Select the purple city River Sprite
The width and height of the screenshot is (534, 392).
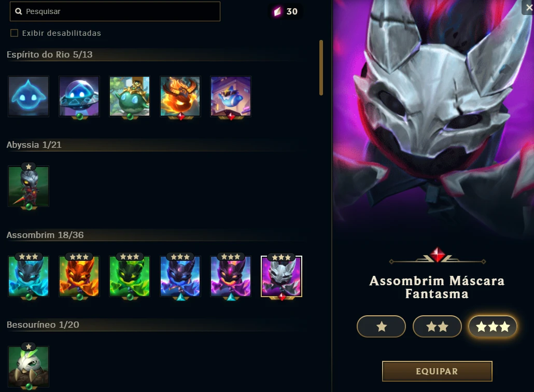coord(231,96)
